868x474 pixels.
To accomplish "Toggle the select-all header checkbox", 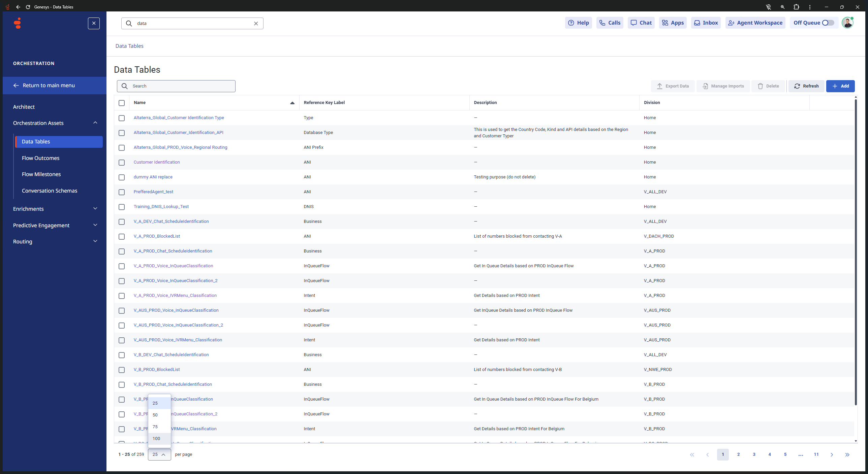I will coord(122,103).
